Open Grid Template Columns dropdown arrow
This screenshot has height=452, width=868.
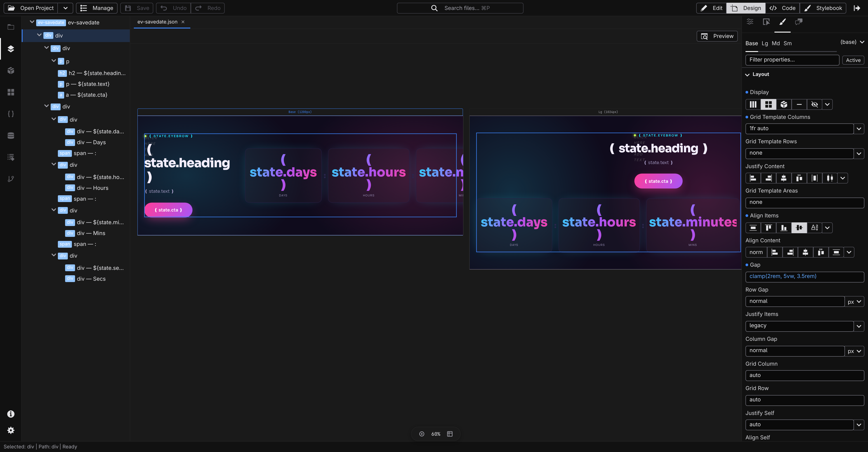pos(859,129)
